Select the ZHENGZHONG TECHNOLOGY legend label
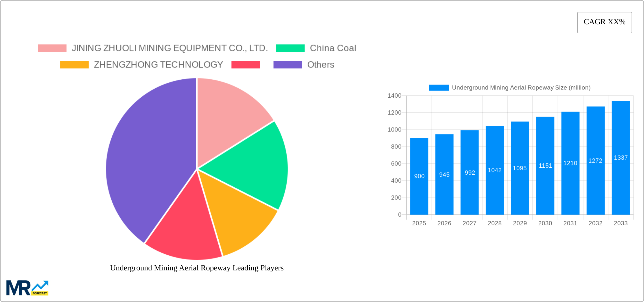644x302 pixels. coord(158,65)
